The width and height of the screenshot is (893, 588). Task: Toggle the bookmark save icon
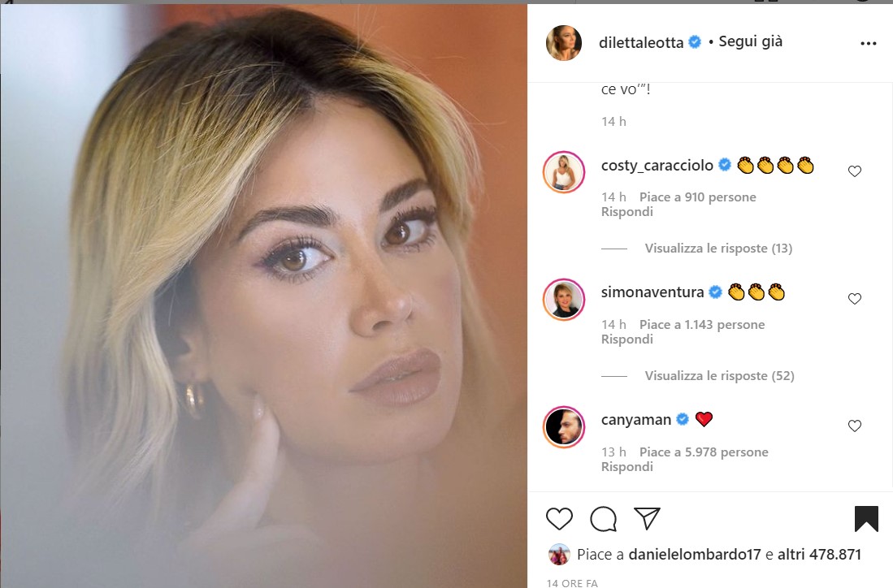[866, 518]
